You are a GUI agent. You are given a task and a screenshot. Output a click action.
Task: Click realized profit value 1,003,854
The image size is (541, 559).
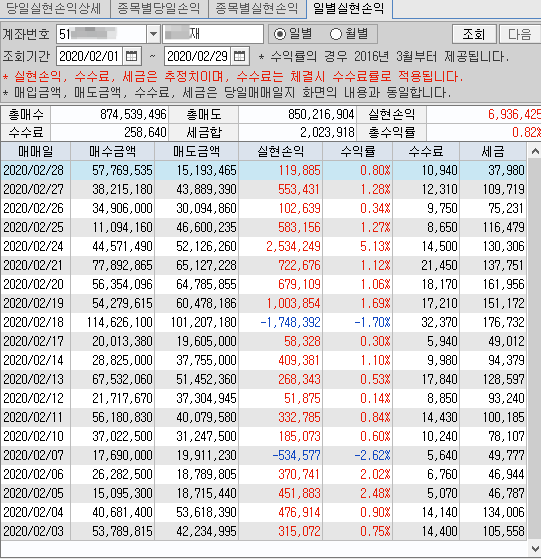293,303
